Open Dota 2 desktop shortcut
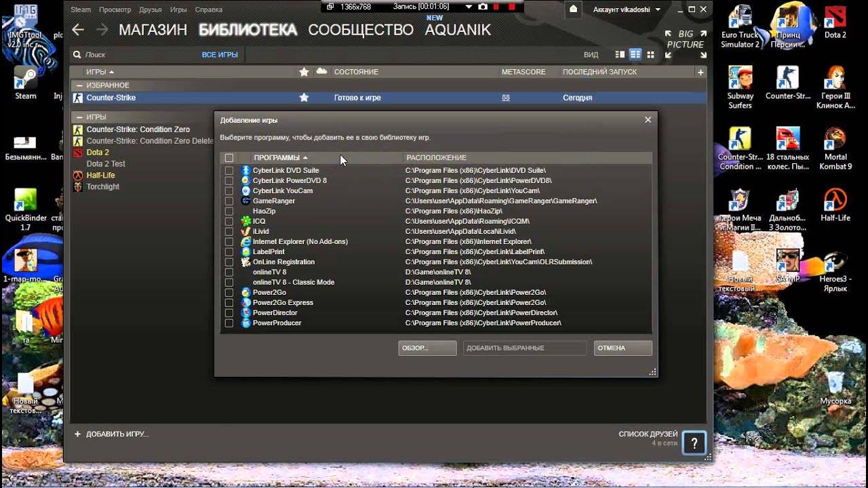 click(x=835, y=23)
